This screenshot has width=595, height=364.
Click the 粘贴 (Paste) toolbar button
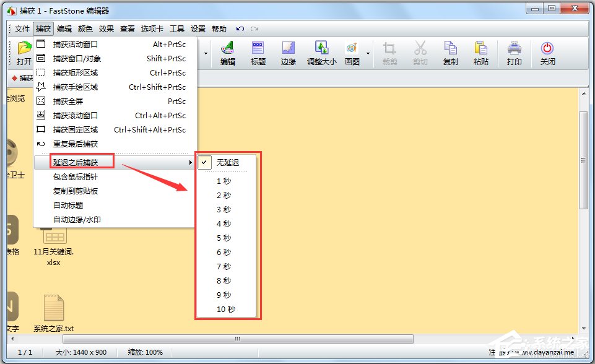481,53
